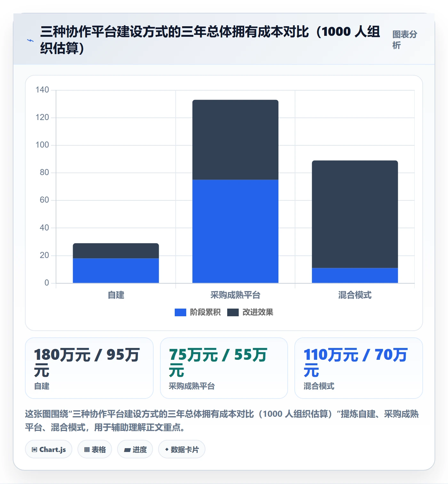Screen dimensions: 448x484
Task: Click the dark 改进效果 legend color box
Action: pos(233,312)
